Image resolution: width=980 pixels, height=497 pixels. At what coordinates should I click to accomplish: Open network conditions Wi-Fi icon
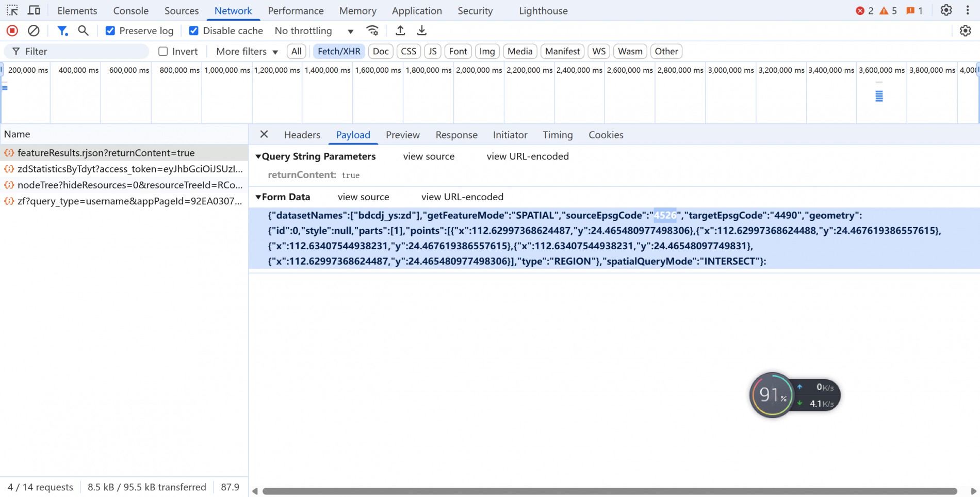pos(372,31)
